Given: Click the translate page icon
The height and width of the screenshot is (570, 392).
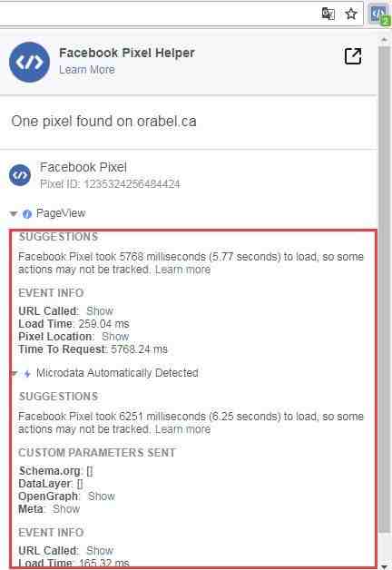Looking at the screenshot, I should [x=328, y=15].
